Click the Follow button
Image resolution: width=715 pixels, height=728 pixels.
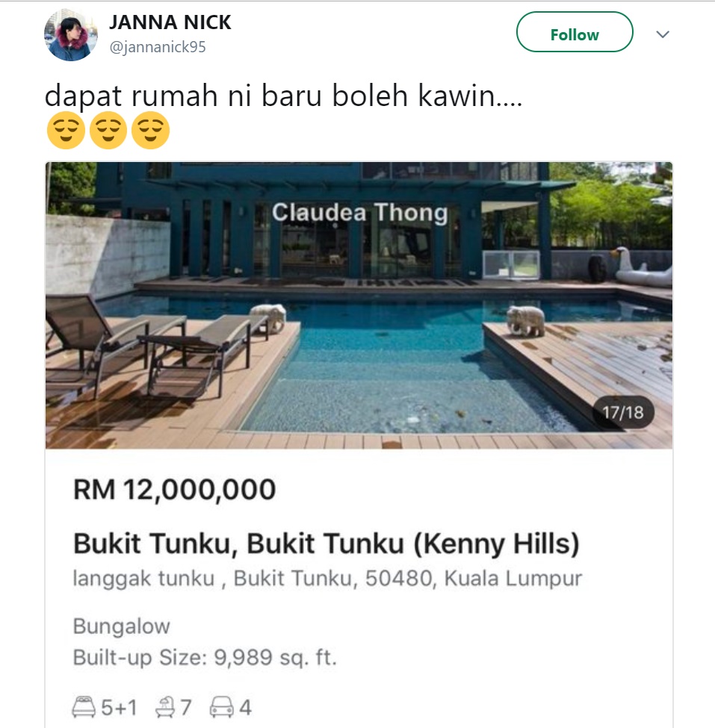click(575, 32)
